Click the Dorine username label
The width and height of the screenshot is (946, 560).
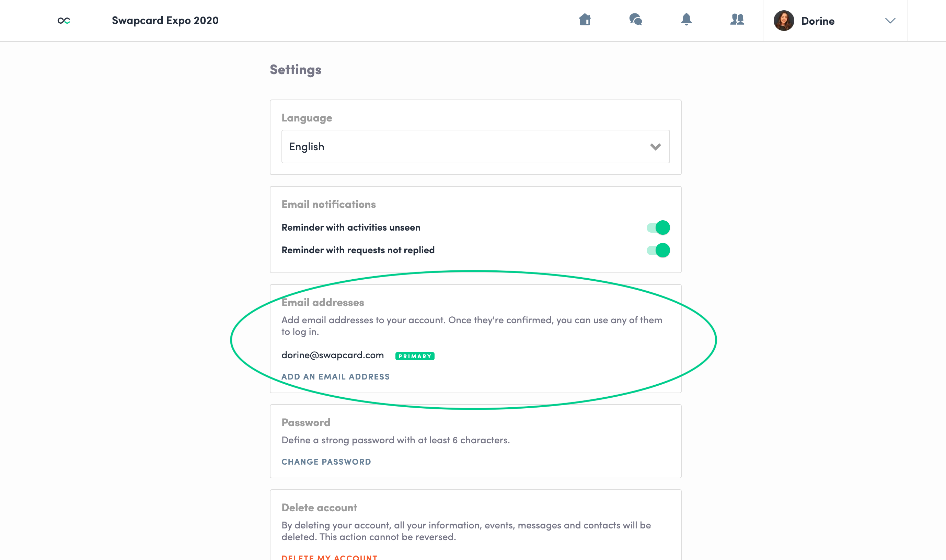click(818, 21)
